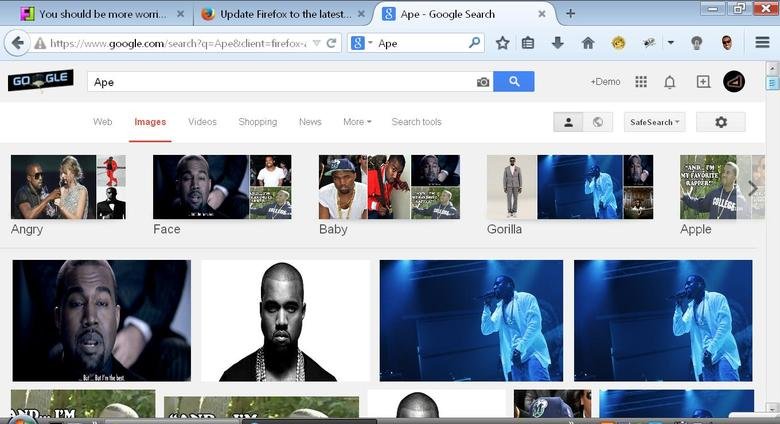This screenshot has height=424, width=780.
Task: Click the +Demo profile link
Action: point(605,82)
